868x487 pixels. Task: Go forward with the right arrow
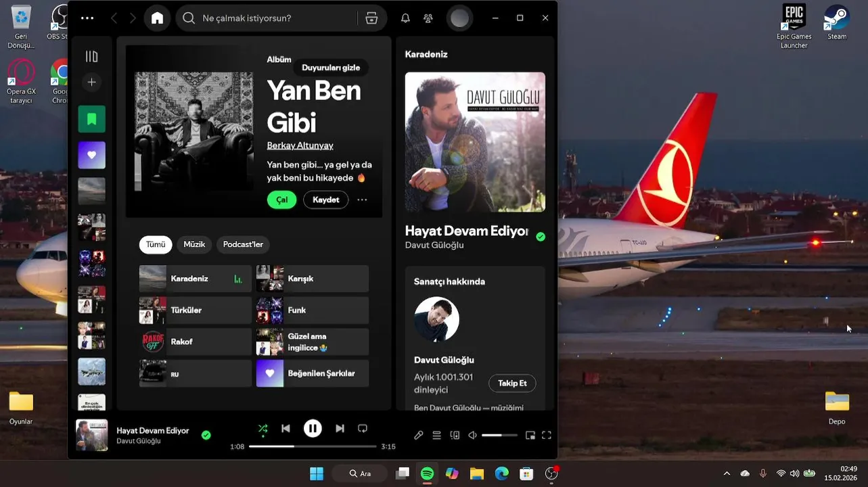[133, 18]
